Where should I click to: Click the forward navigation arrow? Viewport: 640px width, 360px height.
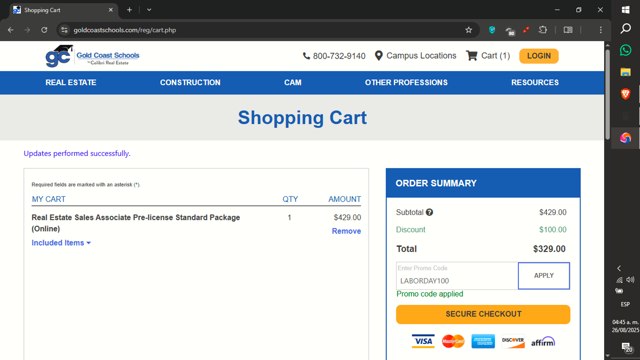coord(27,30)
